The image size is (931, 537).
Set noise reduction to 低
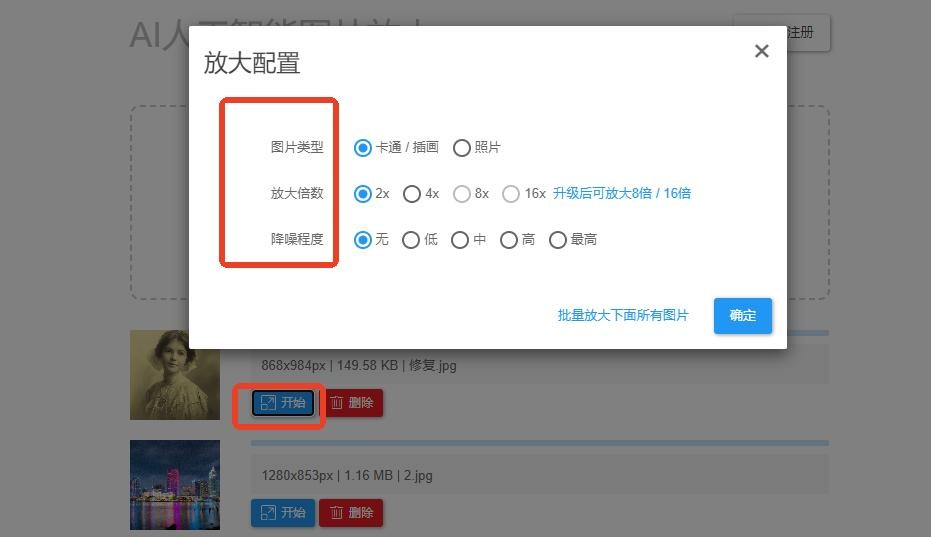(x=411, y=240)
